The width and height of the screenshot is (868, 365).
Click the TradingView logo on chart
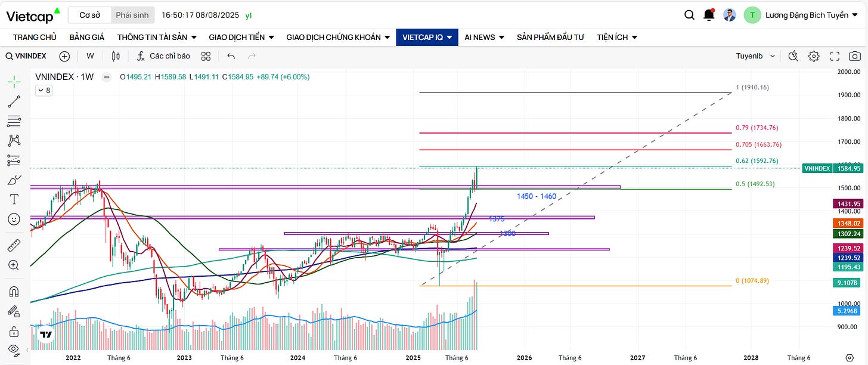(45, 336)
